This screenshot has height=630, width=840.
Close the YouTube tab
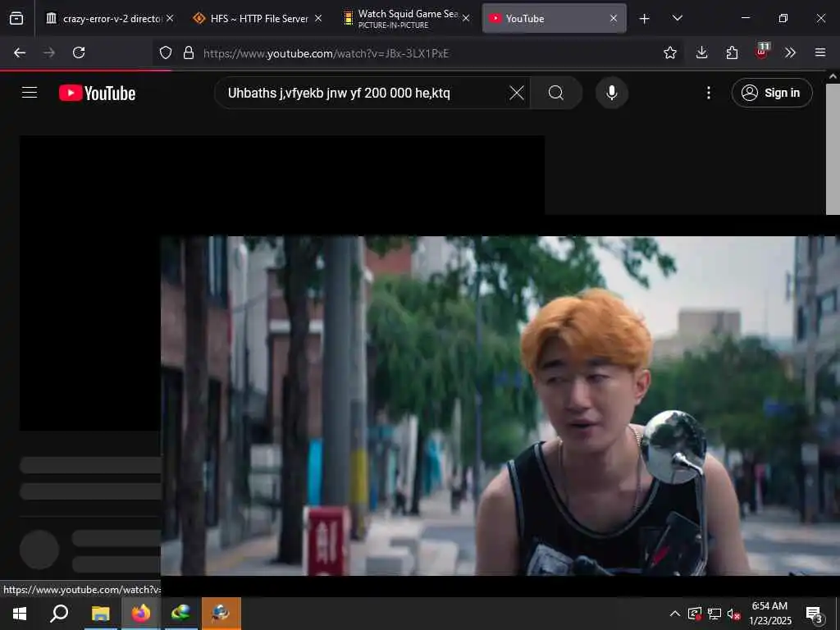pyautogui.click(x=614, y=18)
